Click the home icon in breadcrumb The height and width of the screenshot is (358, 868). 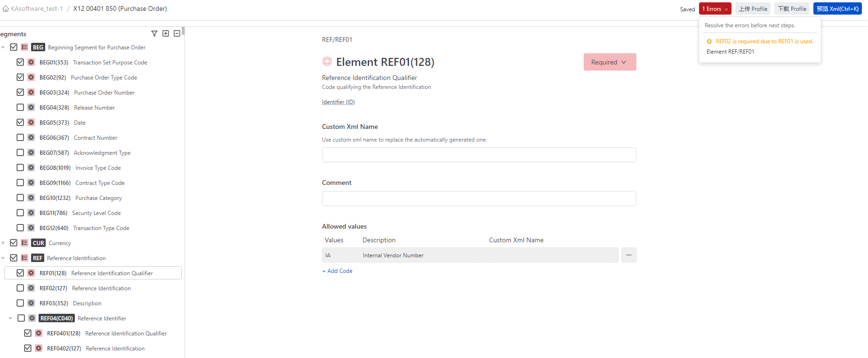(x=6, y=9)
